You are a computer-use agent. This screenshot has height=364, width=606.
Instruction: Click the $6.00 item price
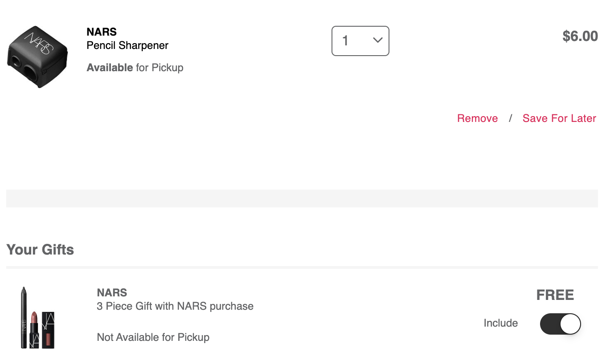[x=580, y=36]
